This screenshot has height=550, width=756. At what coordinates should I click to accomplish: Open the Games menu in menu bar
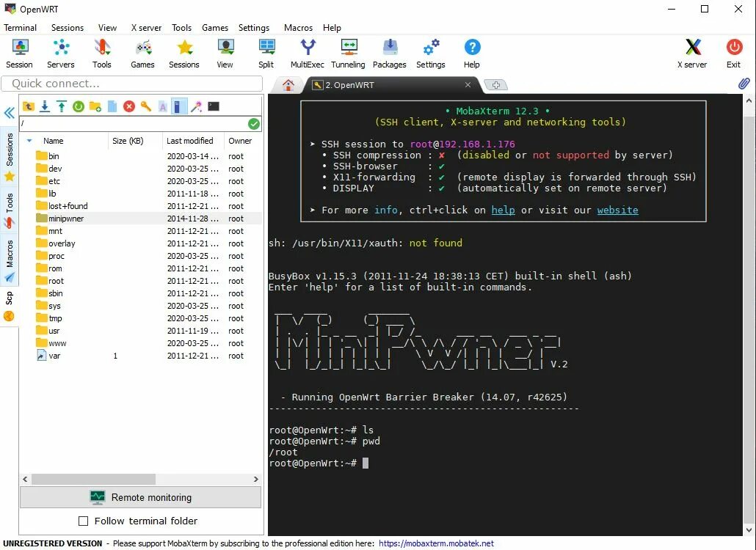click(215, 27)
